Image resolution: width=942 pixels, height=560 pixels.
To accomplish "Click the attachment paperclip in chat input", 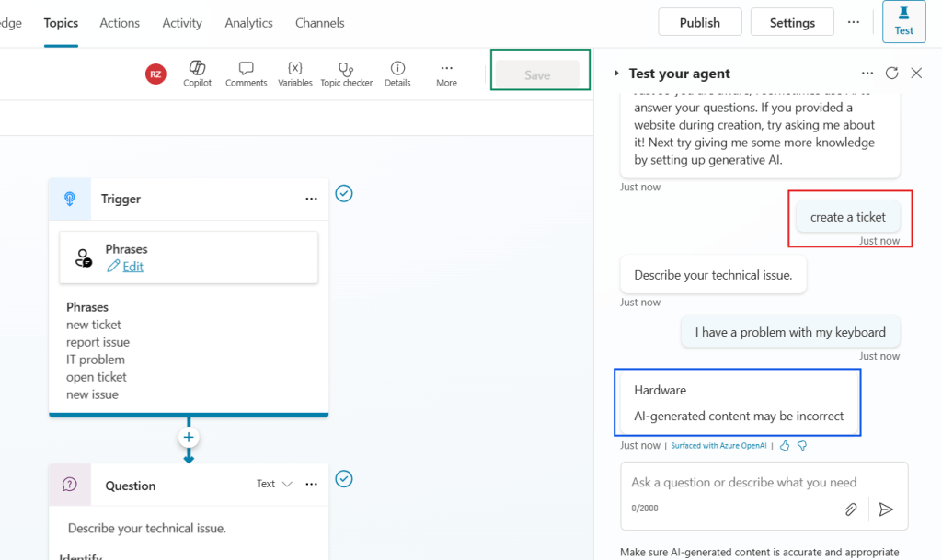I will (x=850, y=509).
